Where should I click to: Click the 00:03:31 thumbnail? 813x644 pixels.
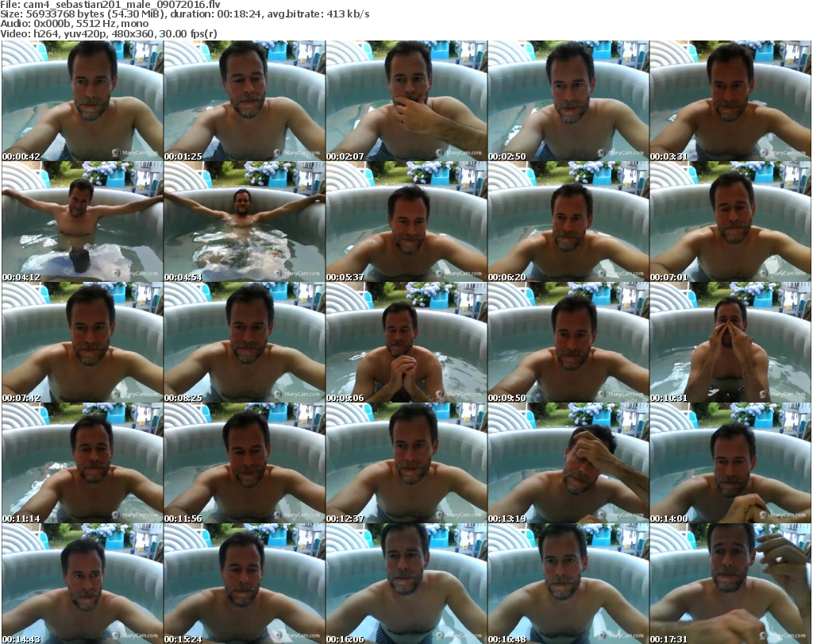(730, 101)
